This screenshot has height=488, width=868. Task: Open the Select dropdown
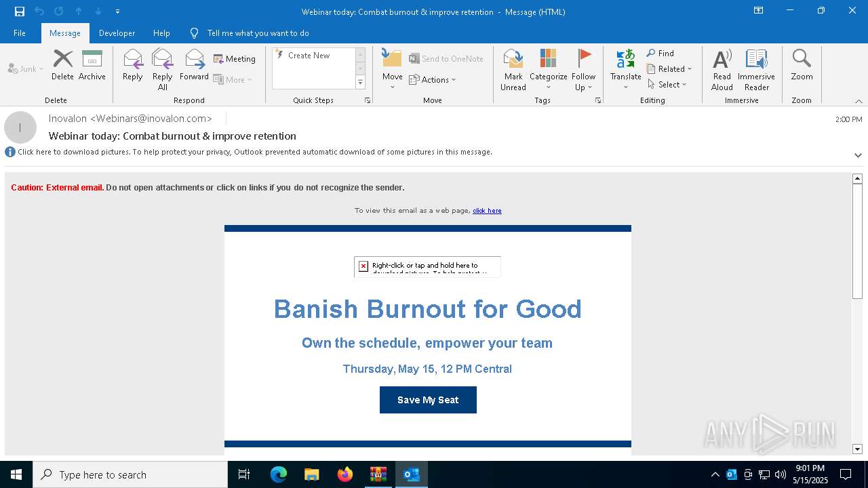[667, 85]
